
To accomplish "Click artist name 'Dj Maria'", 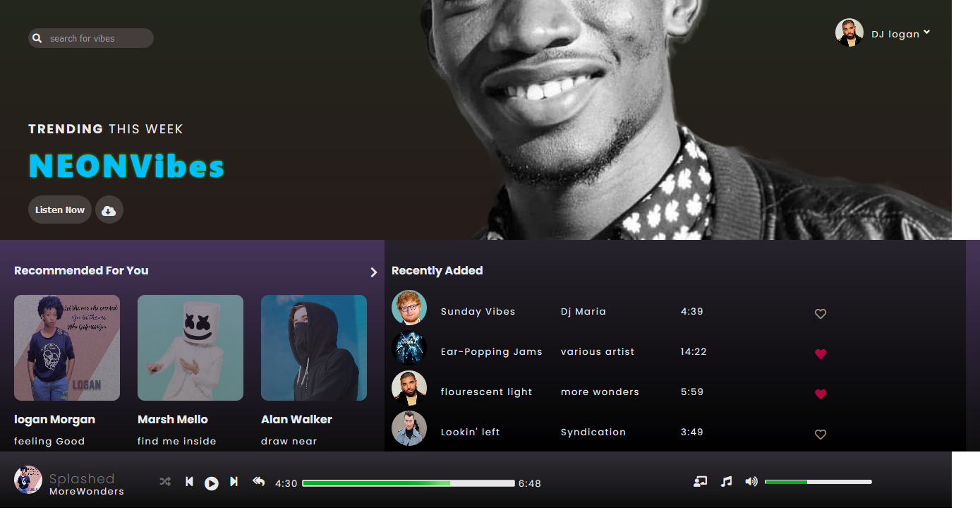I will pos(583,311).
